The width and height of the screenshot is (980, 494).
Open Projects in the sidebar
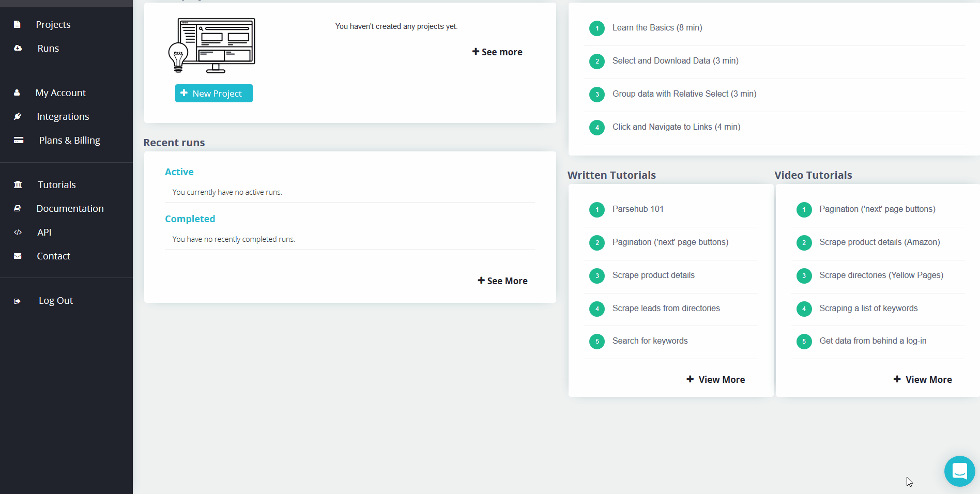pos(53,24)
